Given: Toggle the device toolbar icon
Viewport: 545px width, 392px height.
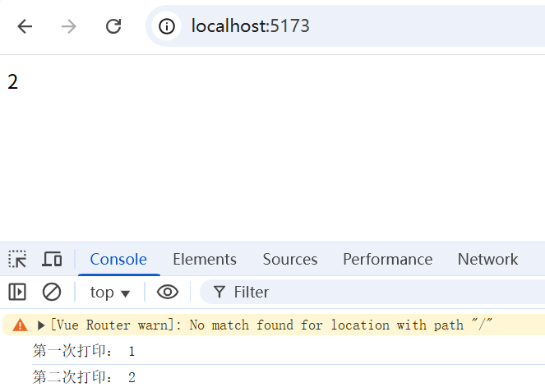Looking at the screenshot, I should click(x=52, y=259).
